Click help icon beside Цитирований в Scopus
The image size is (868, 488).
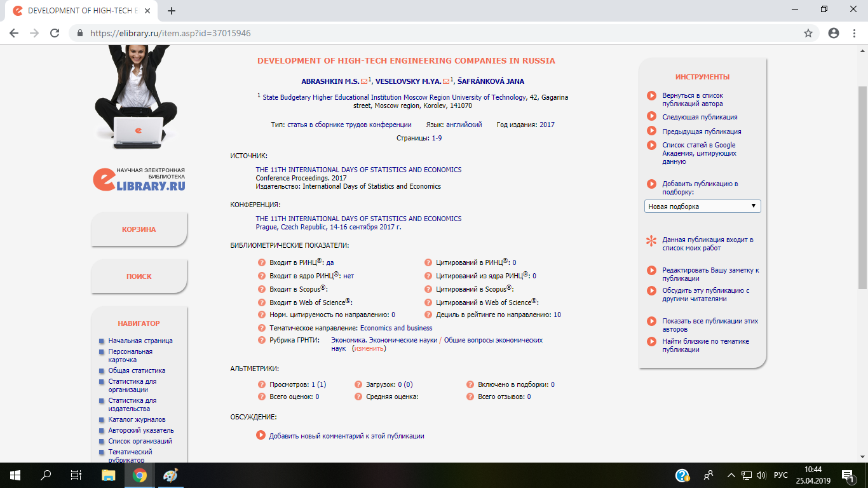pos(428,289)
